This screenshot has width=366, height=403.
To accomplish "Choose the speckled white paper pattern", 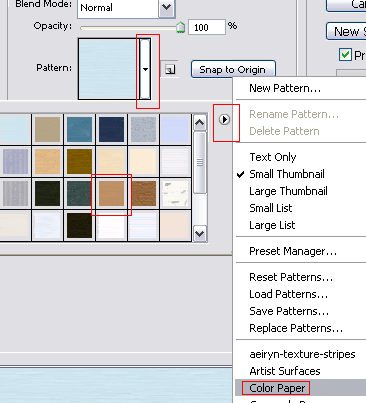I will pyautogui.click(x=175, y=194).
